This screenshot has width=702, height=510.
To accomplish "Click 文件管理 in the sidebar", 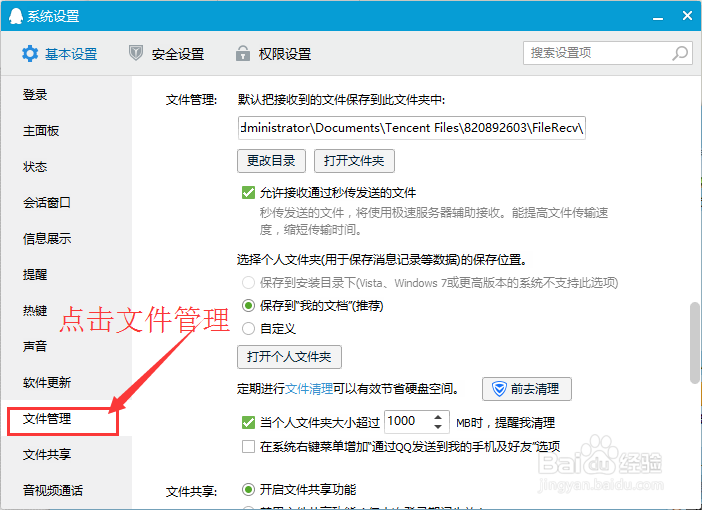I will [47, 419].
